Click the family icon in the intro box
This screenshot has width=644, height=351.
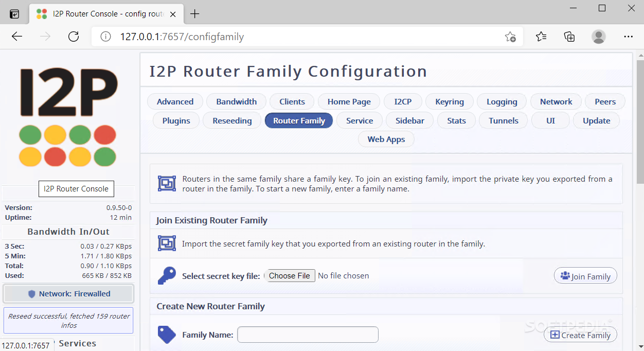167,183
